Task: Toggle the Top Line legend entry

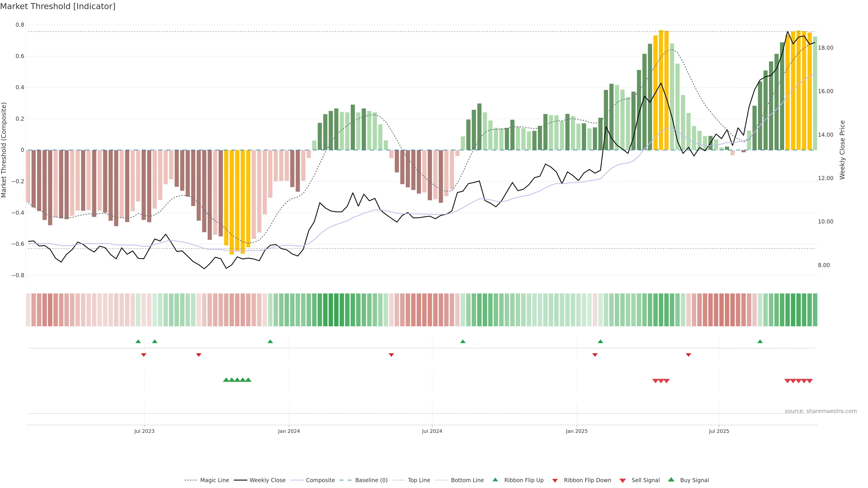Action: click(419, 480)
